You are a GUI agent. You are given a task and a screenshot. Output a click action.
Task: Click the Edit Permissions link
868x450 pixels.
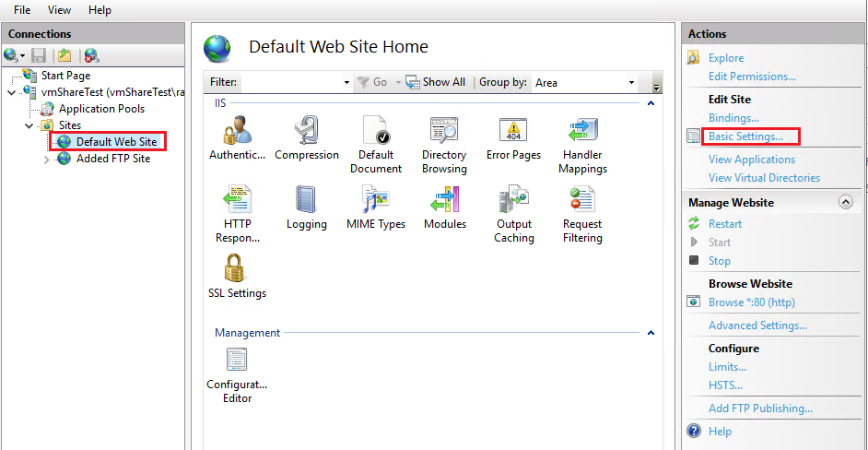pos(752,76)
